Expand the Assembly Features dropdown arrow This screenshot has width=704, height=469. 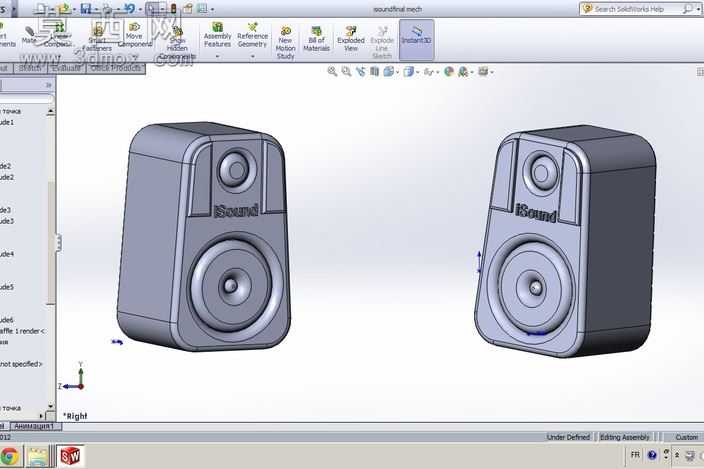(x=217, y=57)
